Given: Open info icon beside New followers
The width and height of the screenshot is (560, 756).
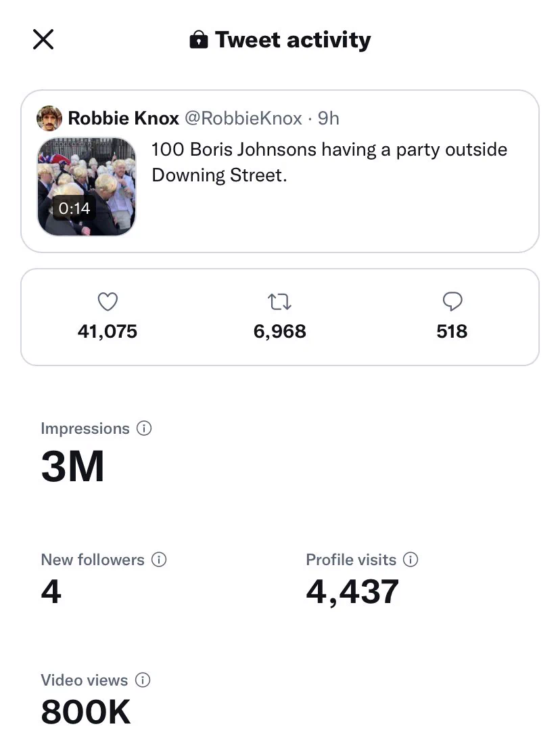Looking at the screenshot, I should pos(159,559).
